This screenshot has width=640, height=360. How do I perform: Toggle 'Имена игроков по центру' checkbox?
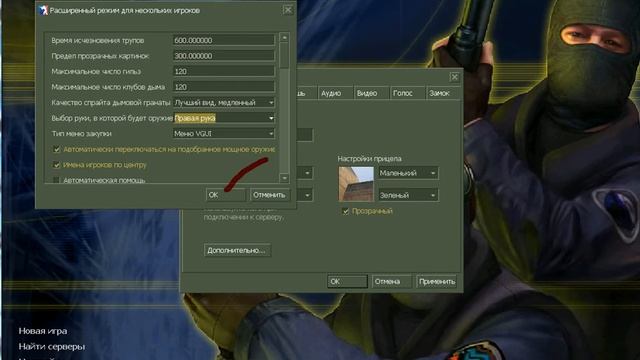[x=57, y=165]
